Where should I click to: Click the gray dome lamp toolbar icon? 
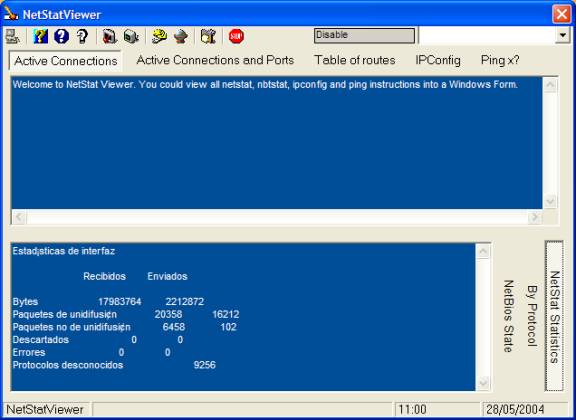coord(180,36)
